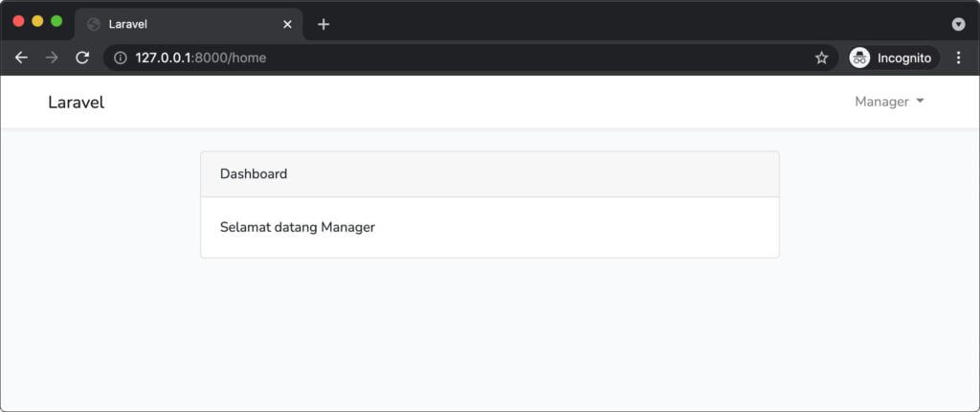
Task: View site information icon in address bar
Action: (x=120, y=58)
